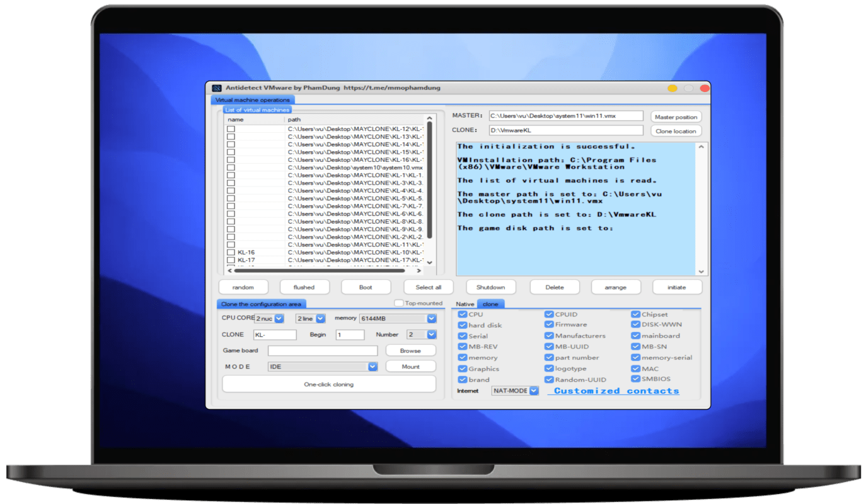This screenshot has width=866, height=504.
Task: Disable the Serial checkbox
Action: [x=463, y=336]
